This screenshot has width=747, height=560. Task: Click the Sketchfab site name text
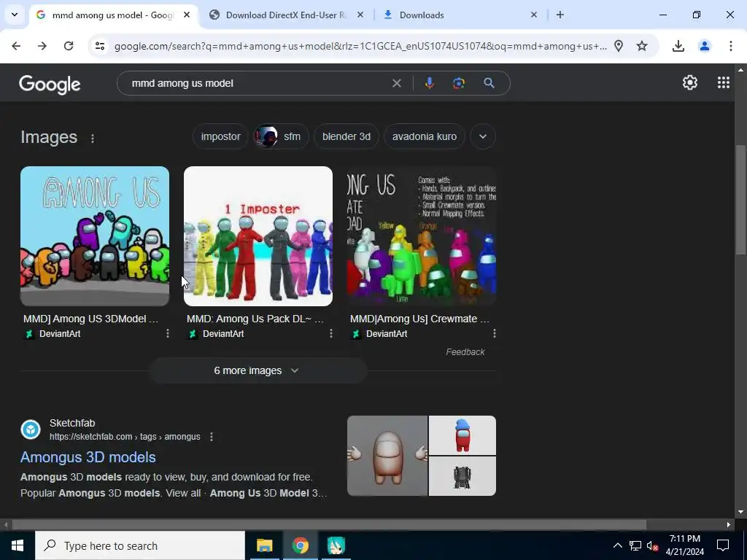coord(72,423)
